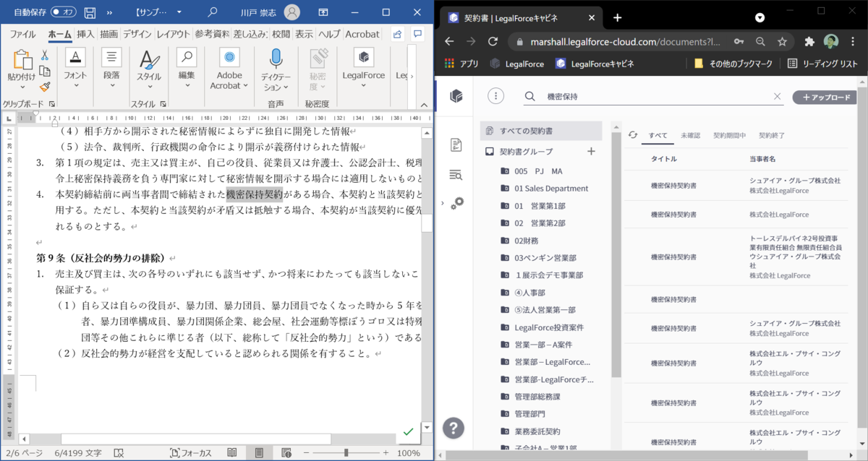The width and height of the screenshot is (868, 461).
Task: Click the three-dot options circle beside search
Action: [x=495, y=96]
